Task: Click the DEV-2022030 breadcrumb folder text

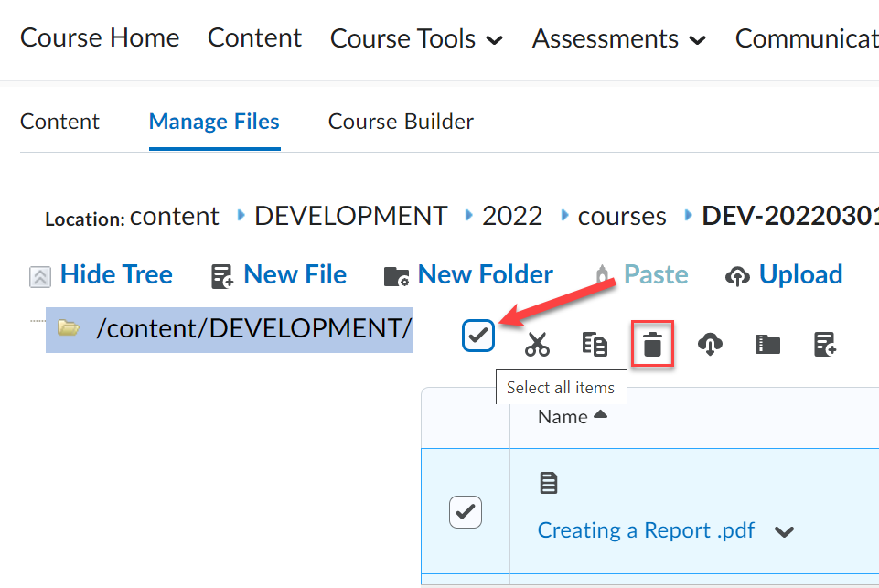Action: (x=790, y=217)
